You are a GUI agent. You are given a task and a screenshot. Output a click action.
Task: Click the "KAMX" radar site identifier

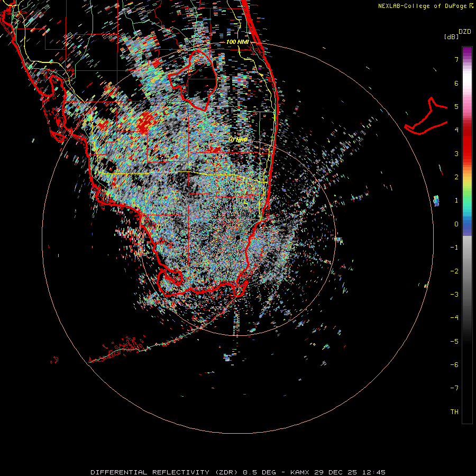click(x=300, y=472)
